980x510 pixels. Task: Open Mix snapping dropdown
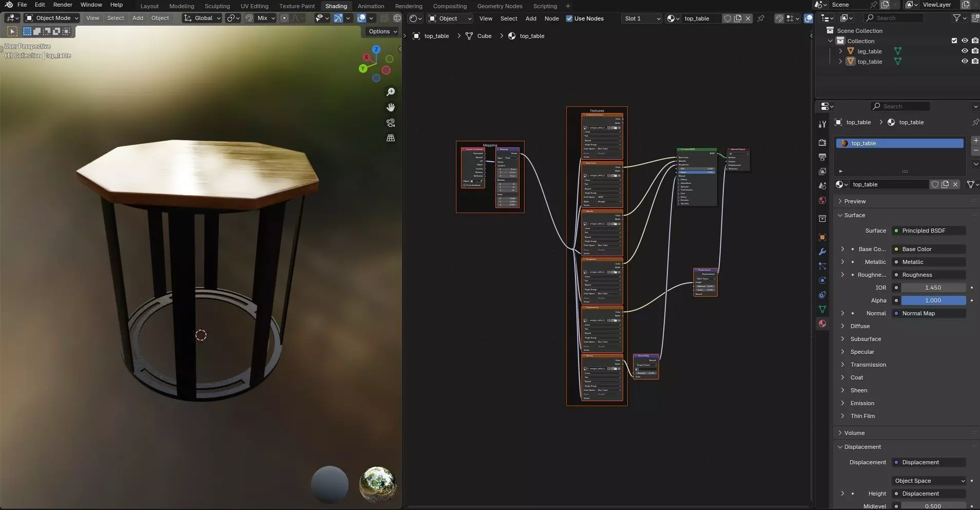(266, 18)
